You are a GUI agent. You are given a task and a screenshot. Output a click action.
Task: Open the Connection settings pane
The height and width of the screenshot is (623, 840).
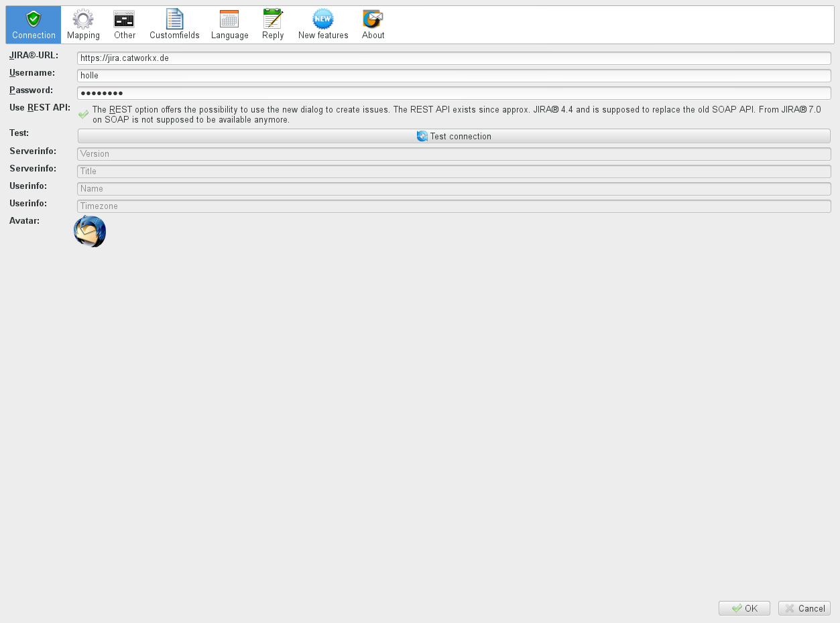click(x=34, y=25)
